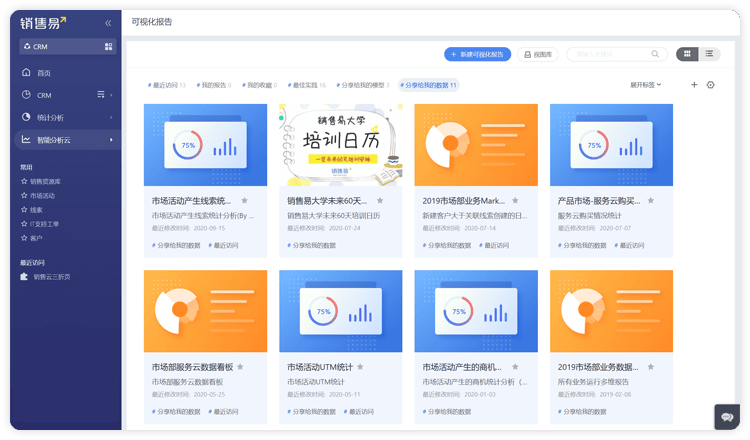Click the 智能分析云 line chart icon

[x=26, y=140]
